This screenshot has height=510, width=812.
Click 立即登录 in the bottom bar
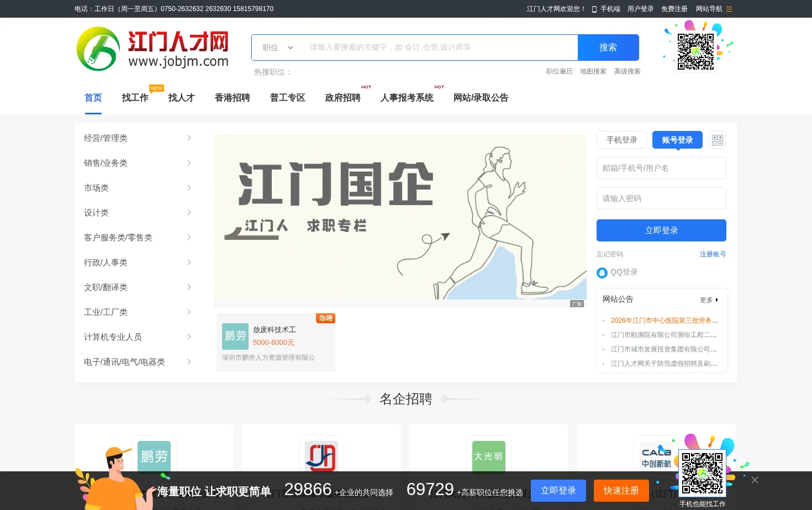558,491
